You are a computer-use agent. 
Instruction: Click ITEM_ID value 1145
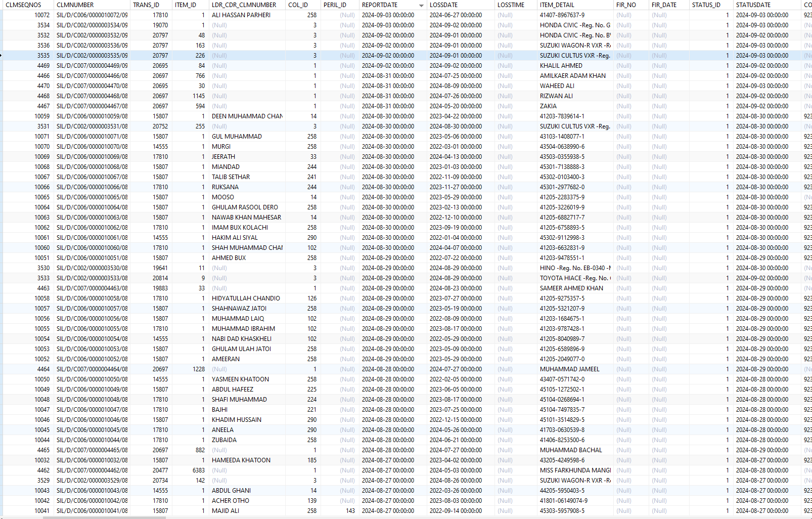pyautogui.click(x=191, y=96)
